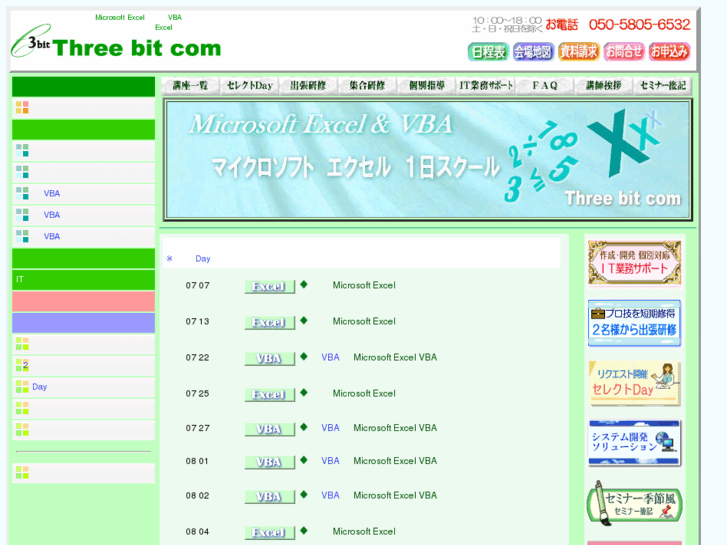This screenshot has height=545, width=727.
Task: Click Microsoft Excel text in the 07 25 row
Action: pos(364,394)
